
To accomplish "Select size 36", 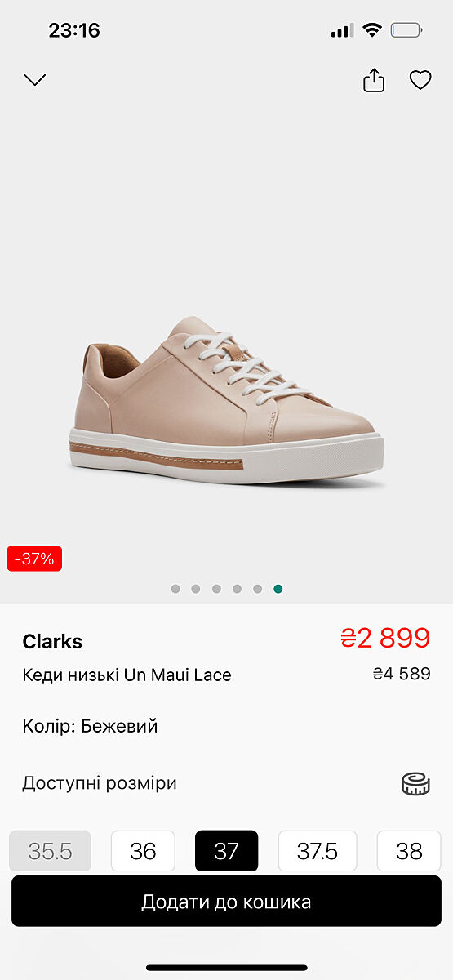I will click(143, 851).
